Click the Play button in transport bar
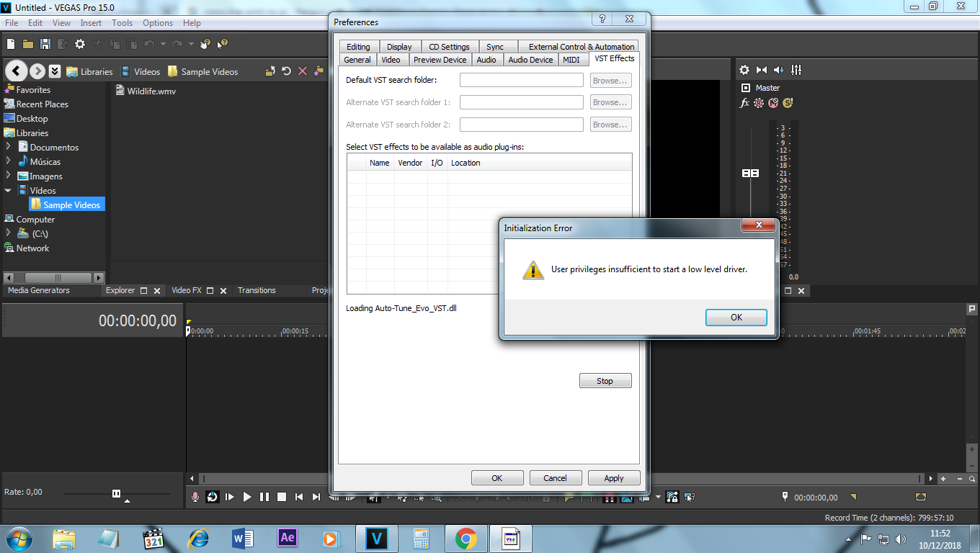Viewport: 980px width, 553px height. point(247,497)
